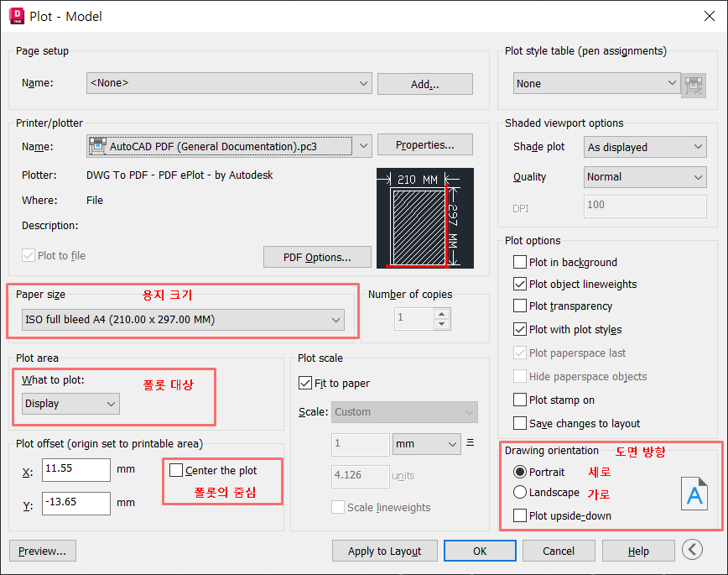This screenshot has width=728, height=575.
Task: Click the Preview... button
Action: click(x=42, y=551)
